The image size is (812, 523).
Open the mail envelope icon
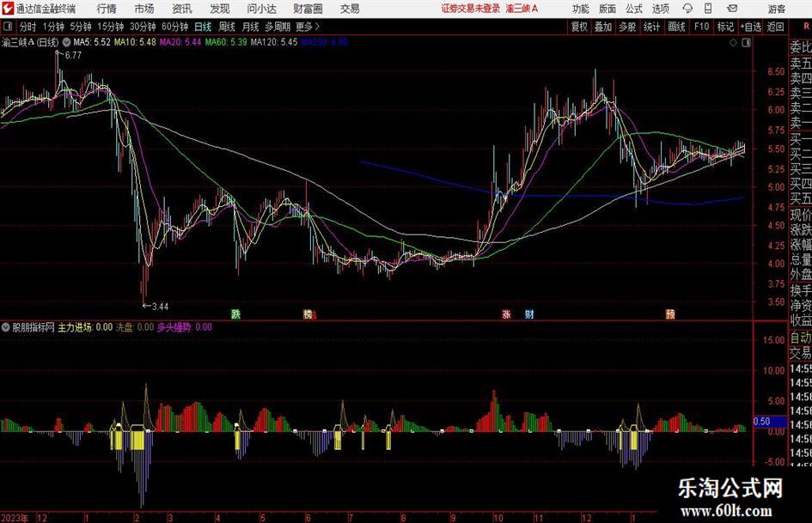(732, 9)
